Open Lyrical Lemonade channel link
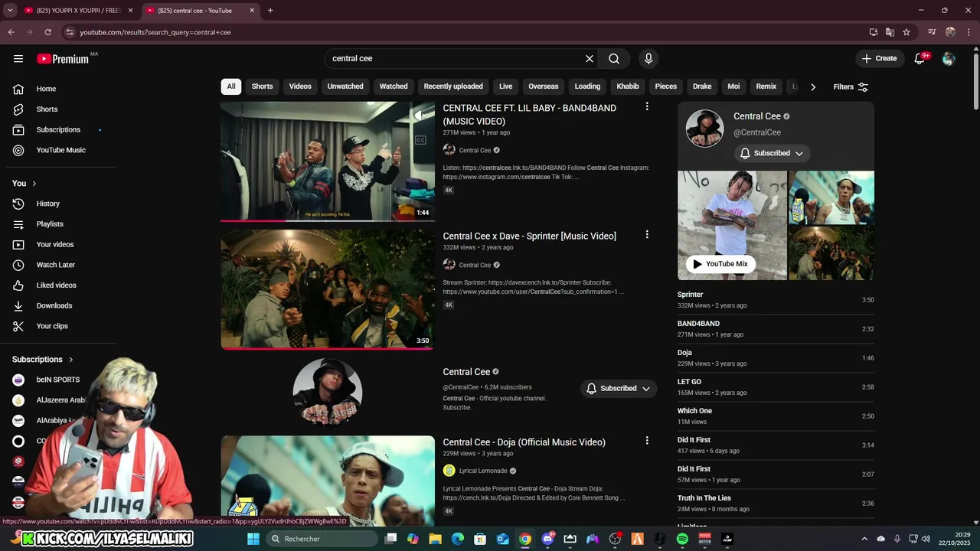Image resolution: width=980 pixels, height=551 pixels. [483, 471]
